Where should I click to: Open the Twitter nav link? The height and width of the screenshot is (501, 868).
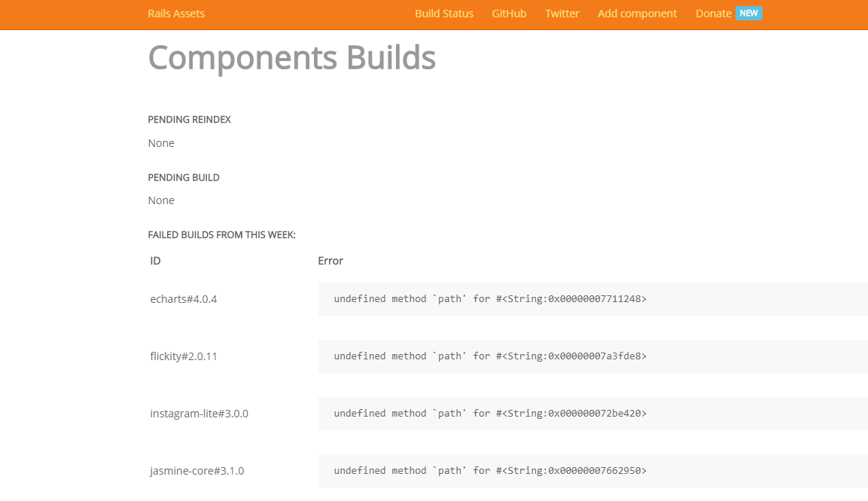click(x=562, y=14)
